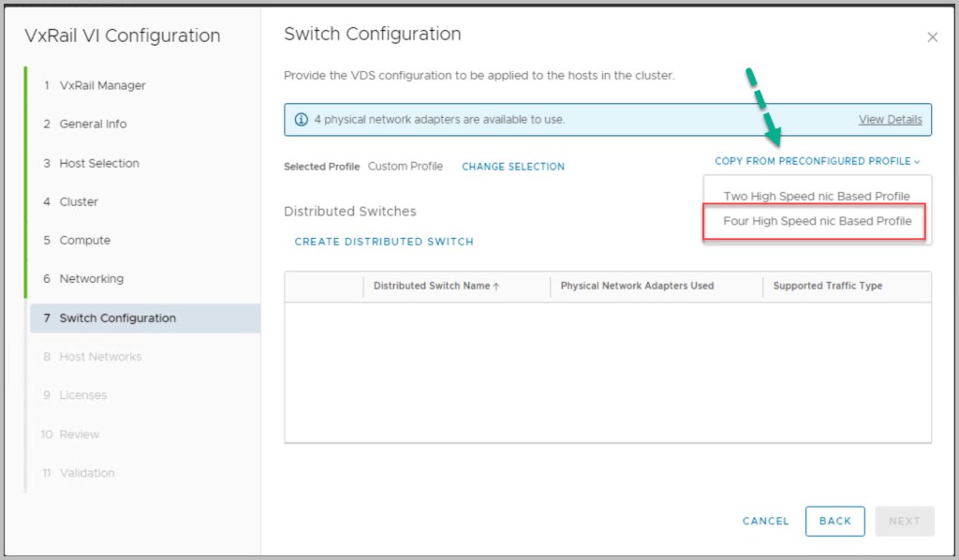Image resolution: width=959 pixels, height=560 pixels.
Task: Open View Details link
Action: point(890,120)
